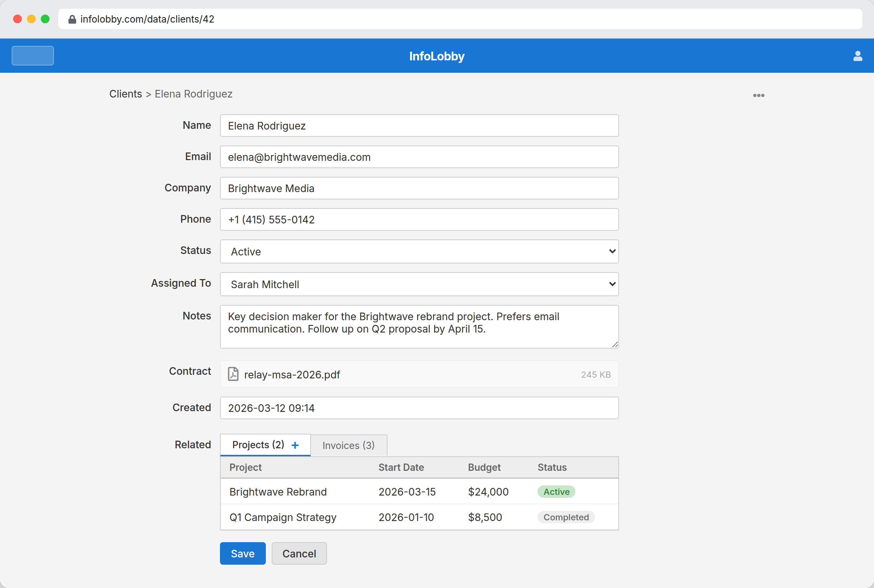Screen dimensions: 874x588
Task: Edit the email address field
Action: click(418, 157)
